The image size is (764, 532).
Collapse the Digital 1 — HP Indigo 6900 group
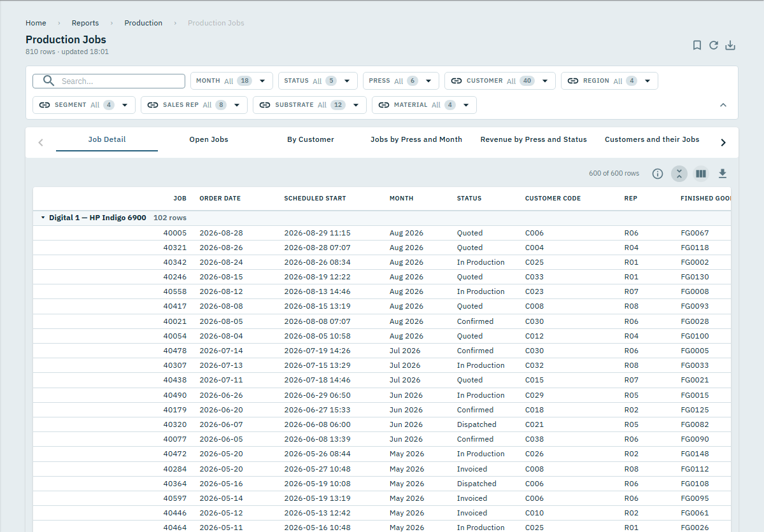point(43,218)
